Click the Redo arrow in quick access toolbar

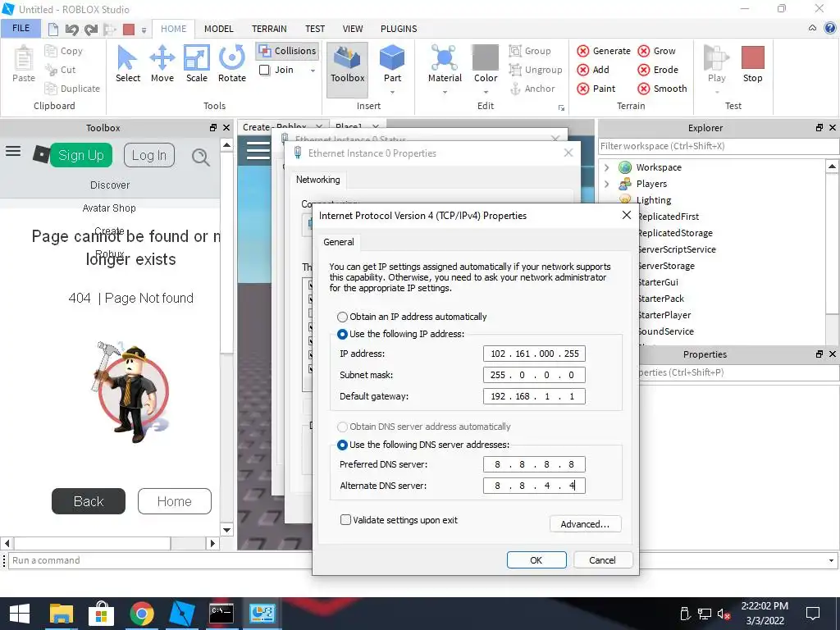point(90,29)
